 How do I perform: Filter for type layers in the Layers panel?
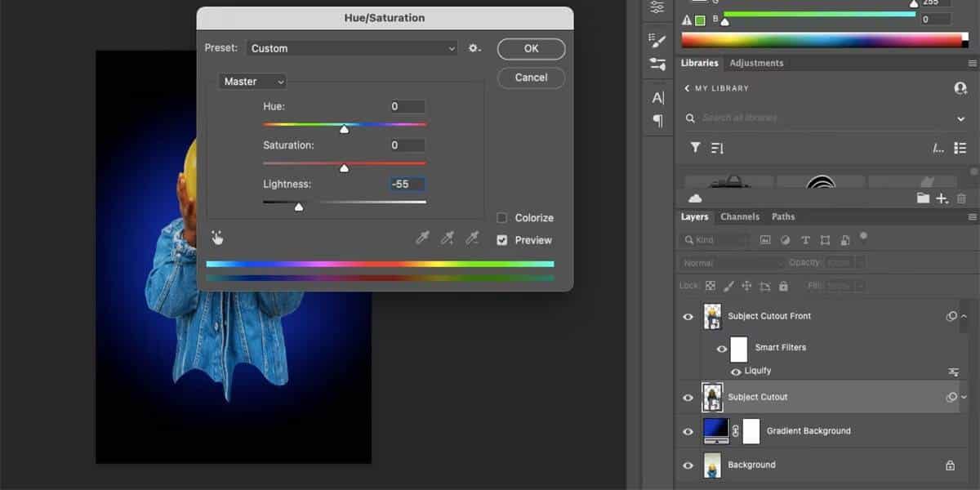(x=805, y=238)
